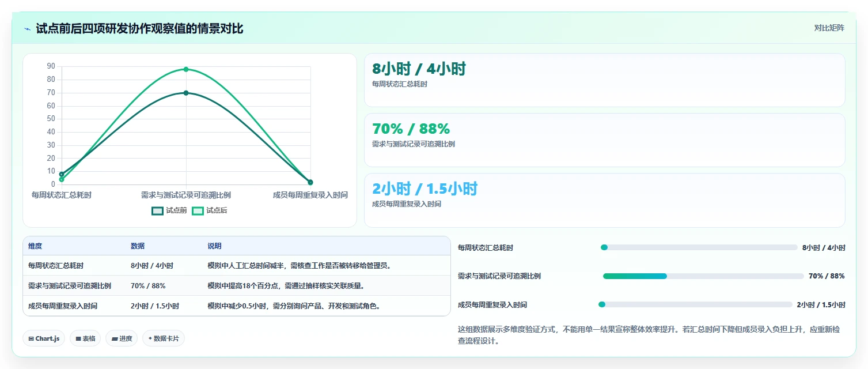Click the chart x-axis label 每周状态汇总耗时
This screenshot has width=868, height=369.
point(62,195)
